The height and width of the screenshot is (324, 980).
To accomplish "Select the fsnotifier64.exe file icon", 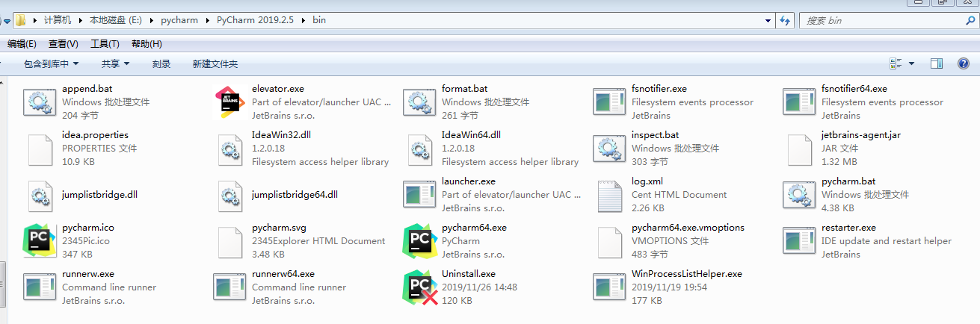I will (x=798, y=102).
